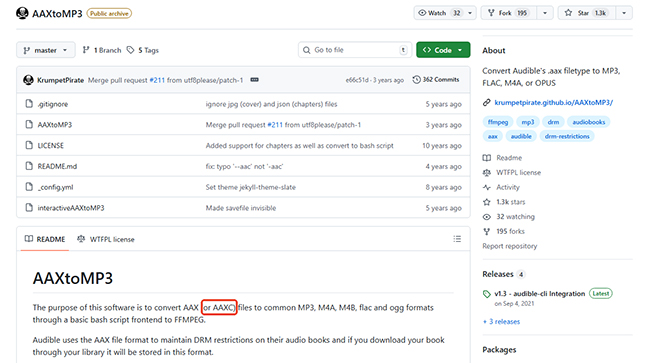The width and height of the screenshot is (650, 363).
Task: Open the Star lists dropdown arrow
Action: pyautogui.click(x=624, y=13)
